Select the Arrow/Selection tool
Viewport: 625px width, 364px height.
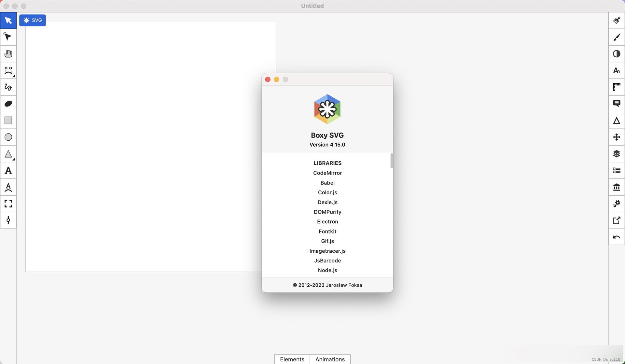click(8, 21)
